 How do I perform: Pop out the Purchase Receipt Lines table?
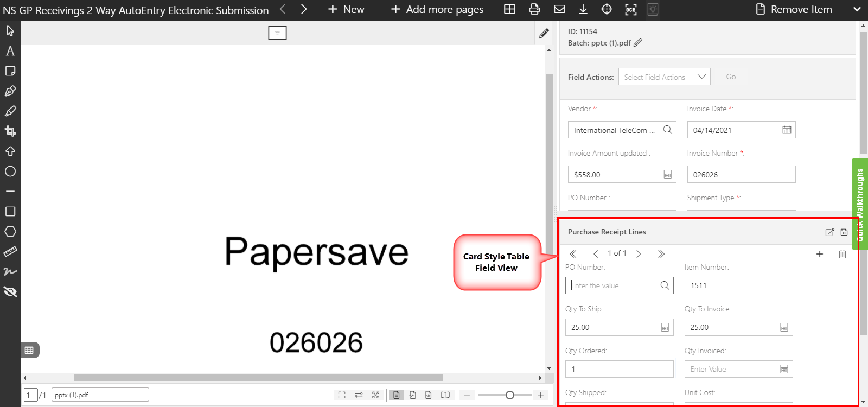[x=829, y=232]
